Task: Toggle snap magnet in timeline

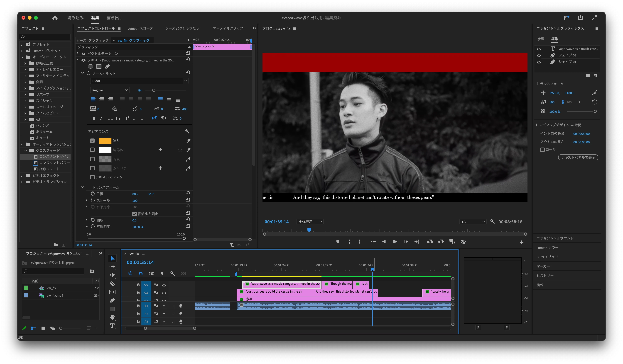Action: (141, 274)
